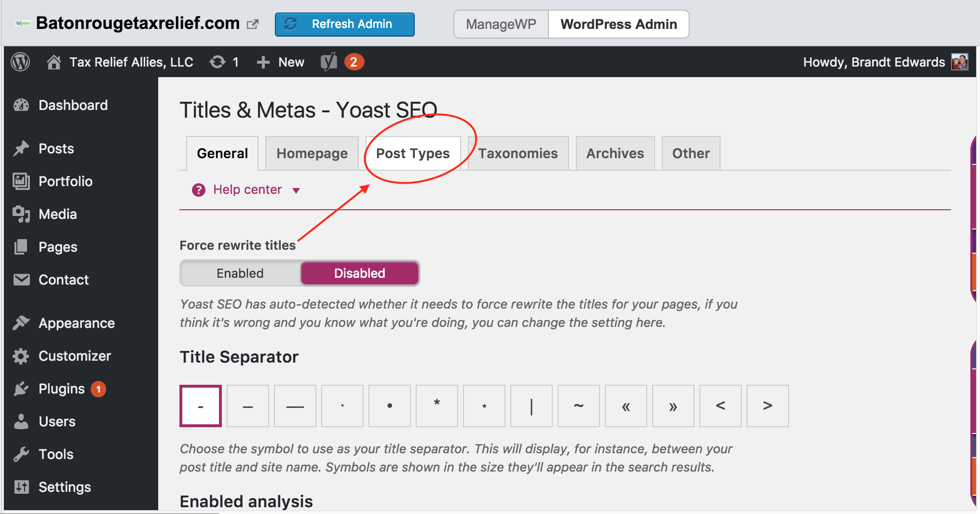
Task: Click the site favicon beside Batonrougetaxrelief.com
Action: pyautogui.click(x=23, y=23)
